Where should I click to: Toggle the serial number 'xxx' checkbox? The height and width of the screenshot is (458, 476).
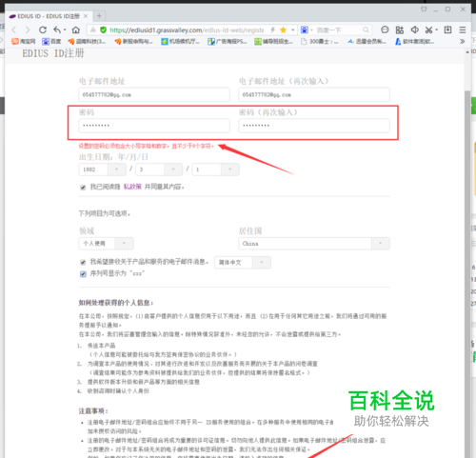click(83, 274)
